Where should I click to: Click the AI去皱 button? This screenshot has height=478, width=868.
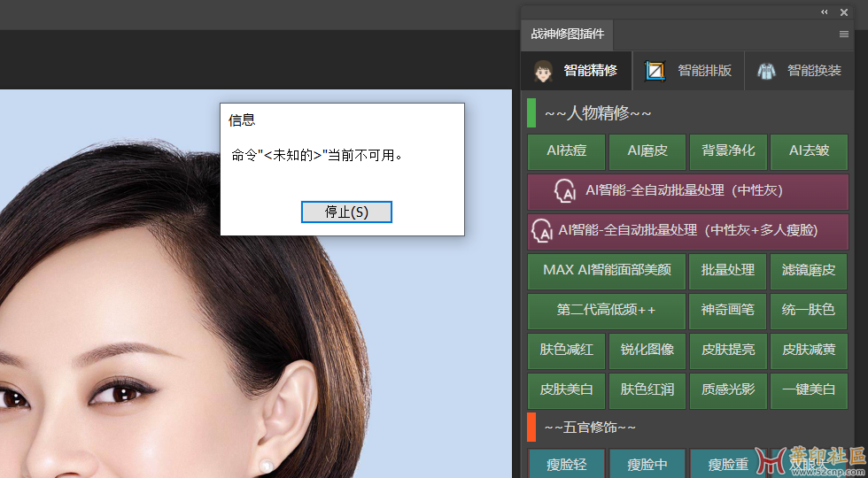pos(809,151)
